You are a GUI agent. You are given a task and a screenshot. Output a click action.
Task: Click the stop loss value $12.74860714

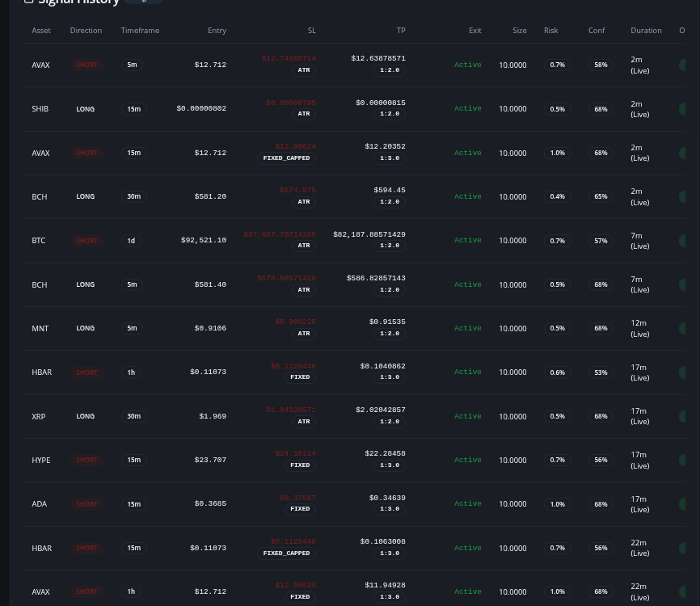pos(289,58)
